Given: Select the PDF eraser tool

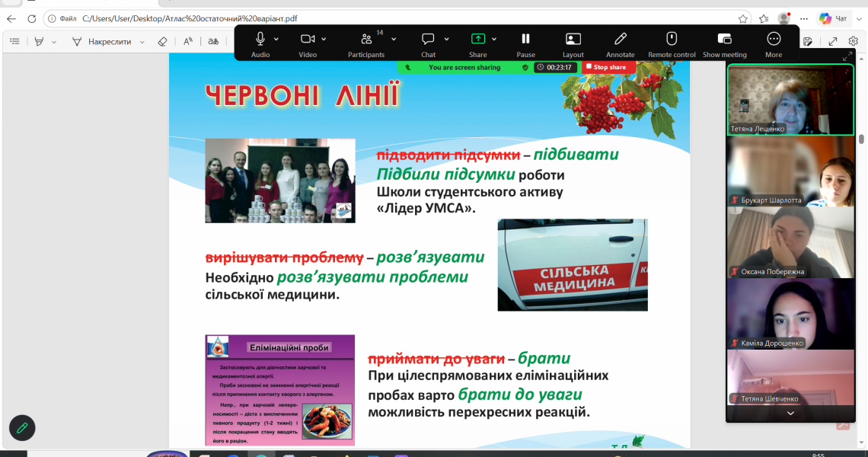Looking at the screenshot, I should [x=162, y=42].
